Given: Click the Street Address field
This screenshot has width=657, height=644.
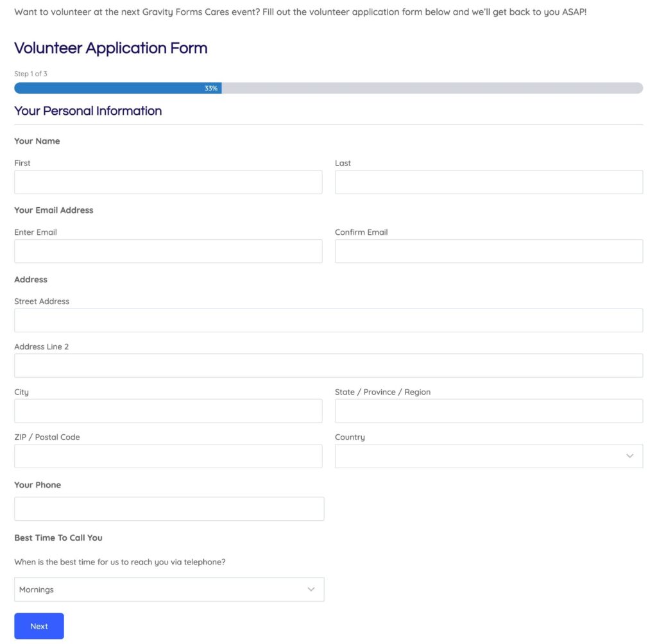Looking at the screenshot, I should tap(328, 319).
